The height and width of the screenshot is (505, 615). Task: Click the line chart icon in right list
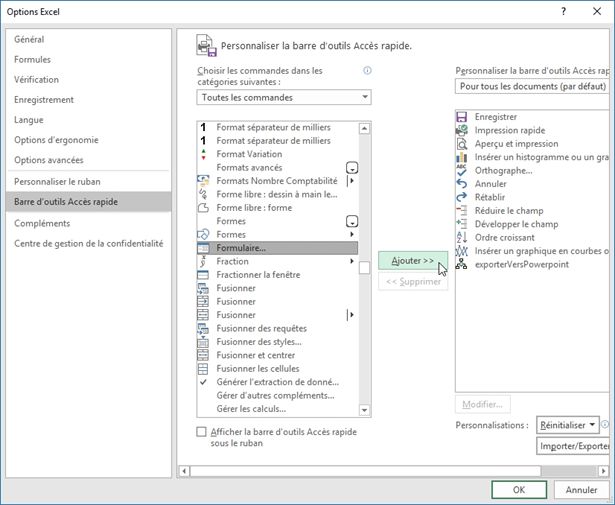[462, 251]
